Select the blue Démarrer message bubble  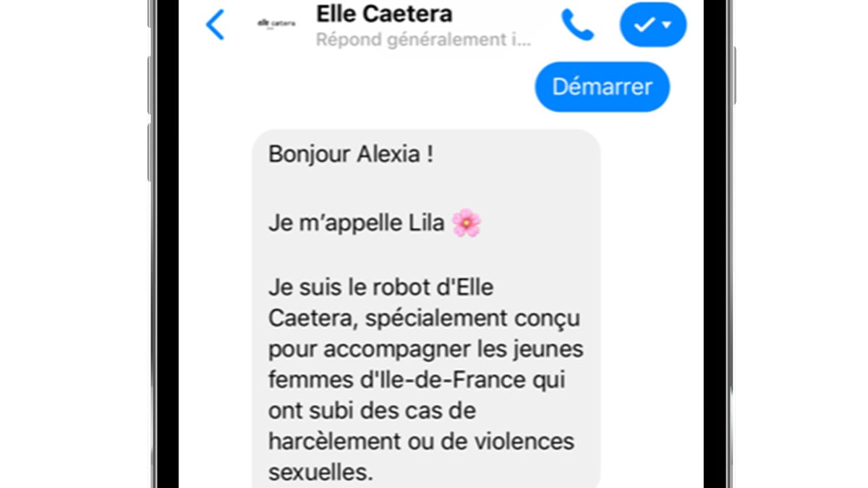point(602,87)
